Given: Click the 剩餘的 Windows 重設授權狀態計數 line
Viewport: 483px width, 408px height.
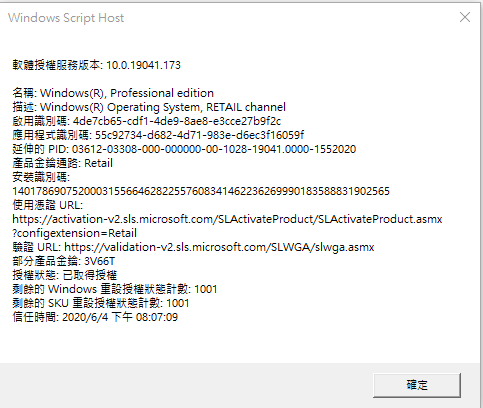Looking at the screenshot, I should tap(115, 289).
